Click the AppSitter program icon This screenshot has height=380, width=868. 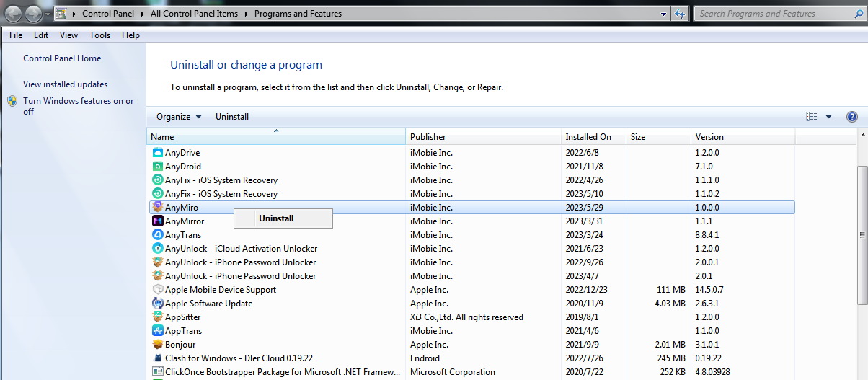coord(158,317)
